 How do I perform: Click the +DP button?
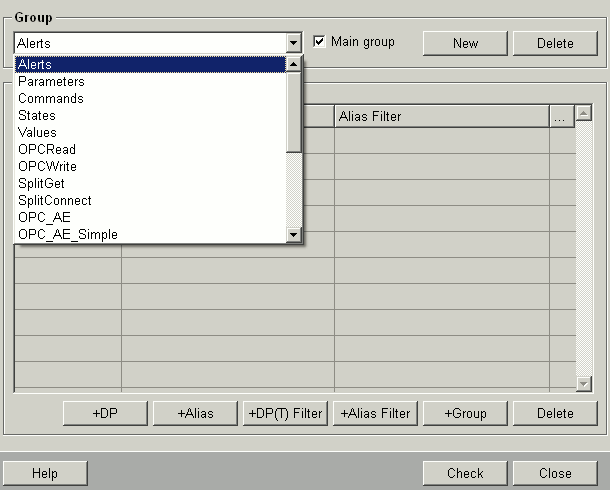tap(105, 413)
